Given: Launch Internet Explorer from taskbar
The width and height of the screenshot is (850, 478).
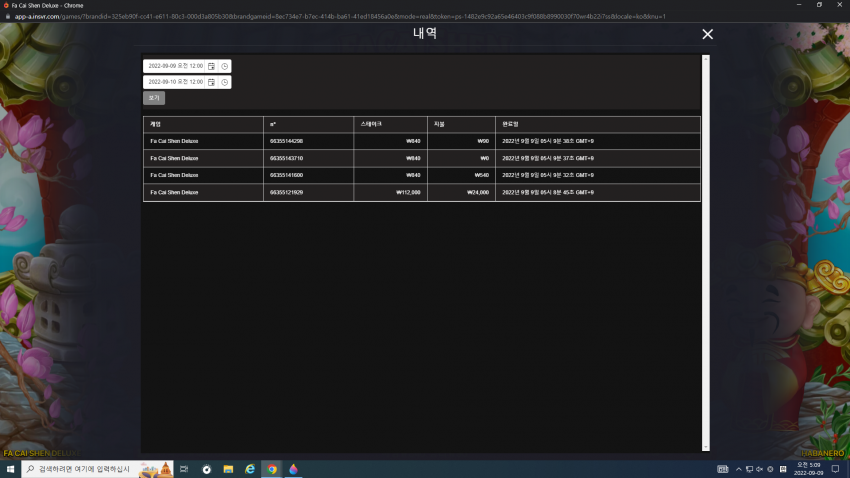Looking at the screenshot, I should tap(250, 469).
